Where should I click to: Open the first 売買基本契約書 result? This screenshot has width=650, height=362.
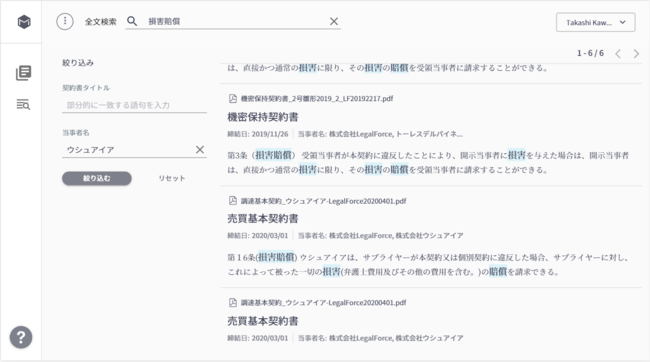[x=263, y=219]
